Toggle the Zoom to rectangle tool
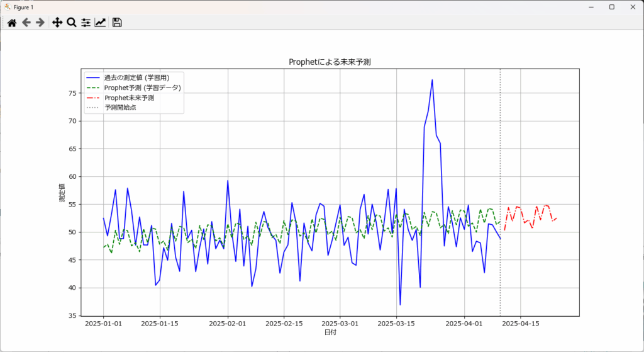This screenshot has width=644, height=352. [72, 23]
